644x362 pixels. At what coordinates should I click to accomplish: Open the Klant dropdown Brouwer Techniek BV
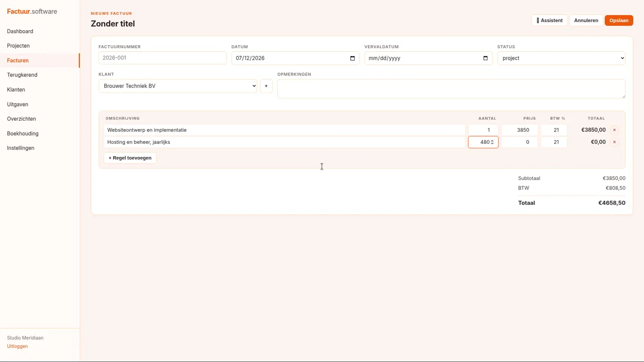pyautogui.click(x=178, y=86)
